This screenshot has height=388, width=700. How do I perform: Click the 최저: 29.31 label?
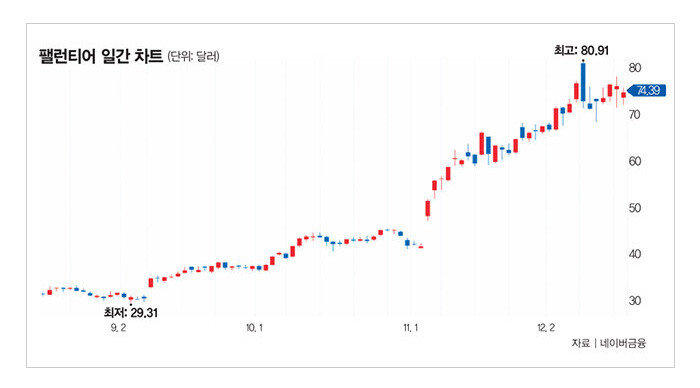tap(131, 313)
